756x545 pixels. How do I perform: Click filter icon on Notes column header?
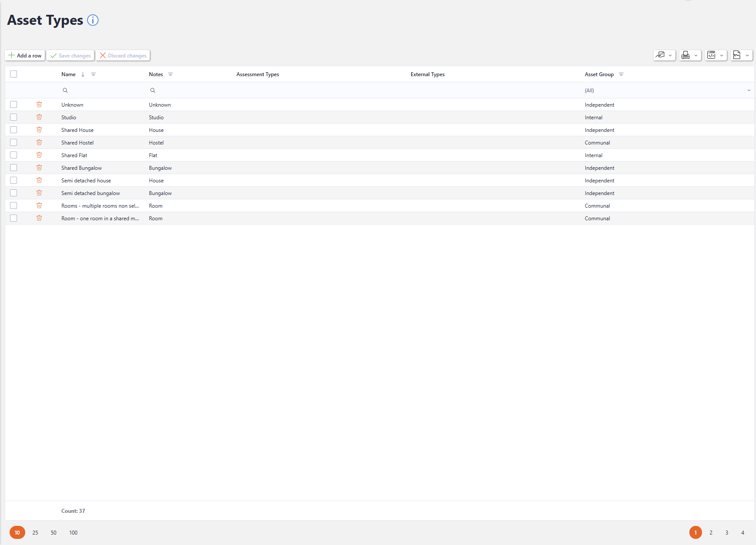(170, 74)
